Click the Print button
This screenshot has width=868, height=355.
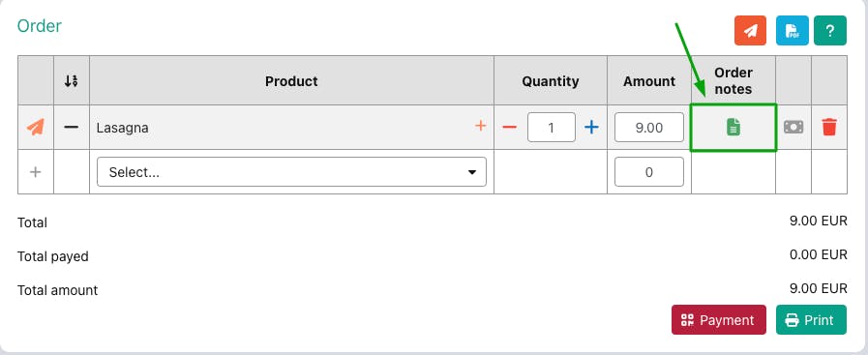pos(811,319)
